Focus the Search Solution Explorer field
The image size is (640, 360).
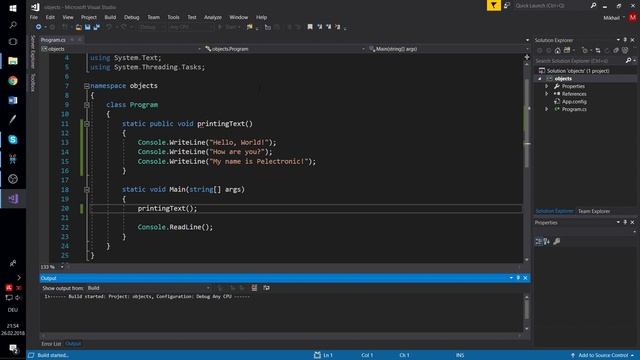click(x=580, y=61)
